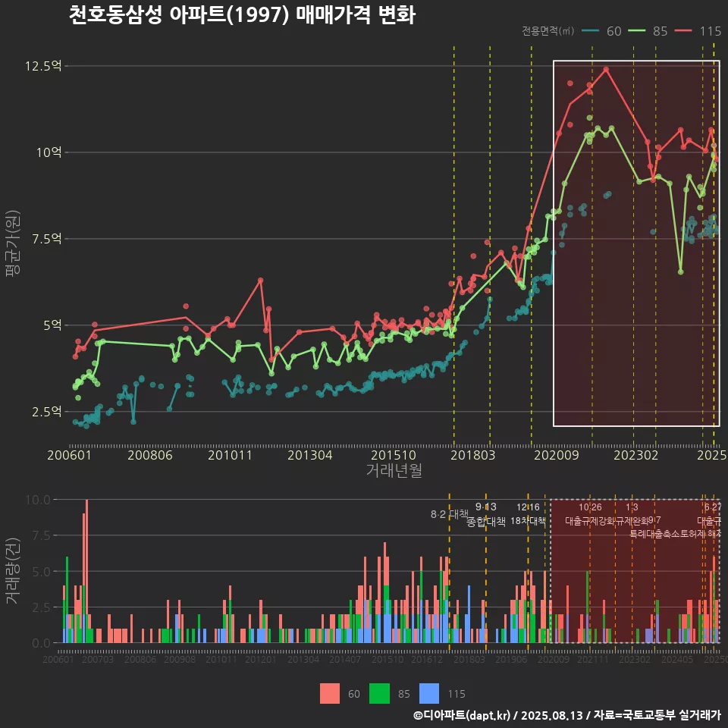The height and width of the screenshot is (728, 728).
Task: Click the 12.5억 price axis label
Action: coord(43,66)
